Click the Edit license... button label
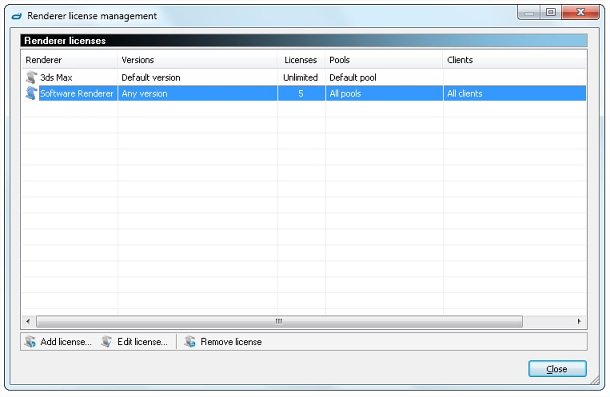610x397 pixels. pyautogui.click(x=142, y=342)
